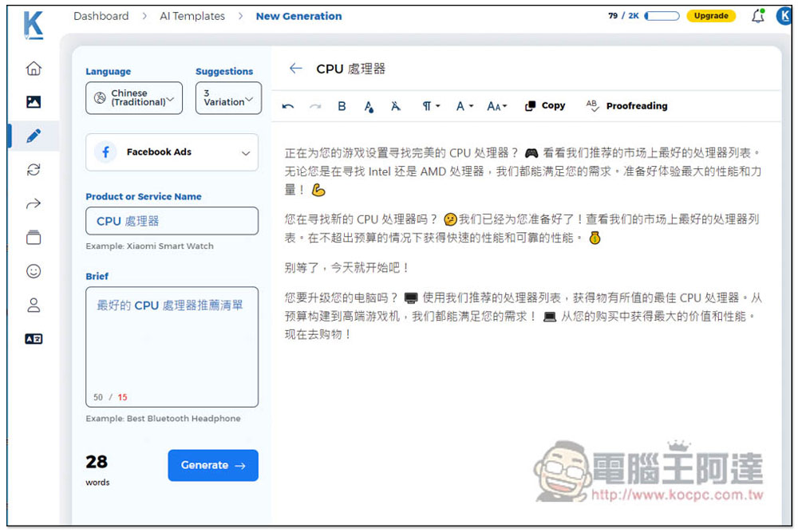Open the font family A dropdown

(x=464, y=106)
